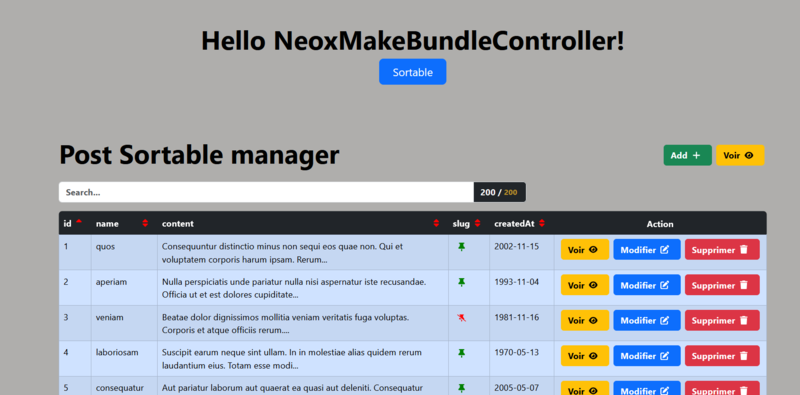Click the content column header

pos(178,224)
